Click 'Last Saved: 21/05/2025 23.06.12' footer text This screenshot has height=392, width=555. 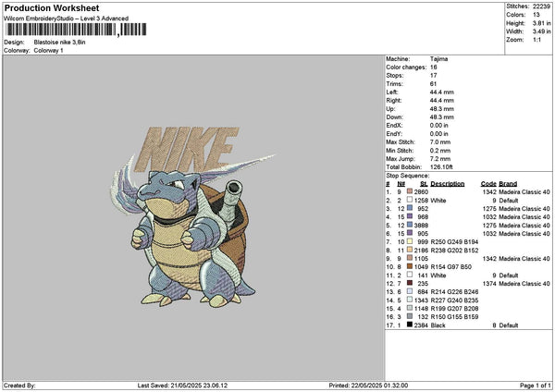pos(182,386)
